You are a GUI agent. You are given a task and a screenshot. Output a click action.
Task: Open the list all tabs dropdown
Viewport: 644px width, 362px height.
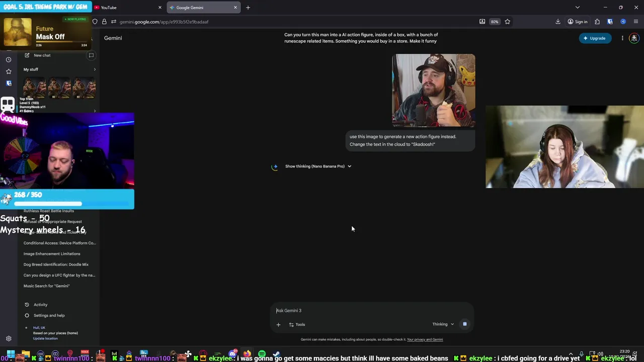[577, 8]
